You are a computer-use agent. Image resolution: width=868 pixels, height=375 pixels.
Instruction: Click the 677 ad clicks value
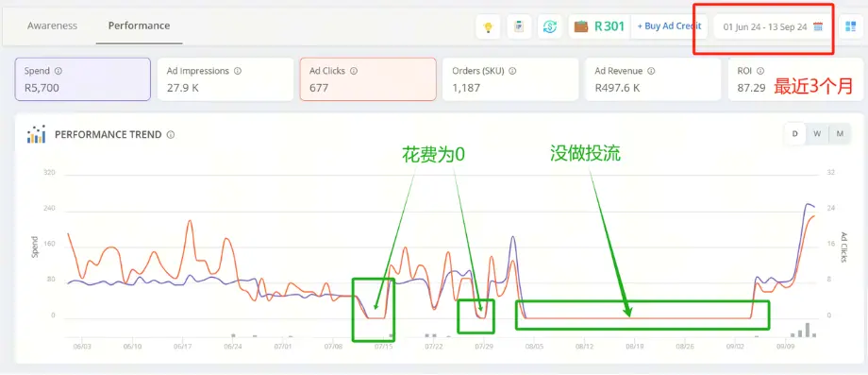(x=319, y=88)
